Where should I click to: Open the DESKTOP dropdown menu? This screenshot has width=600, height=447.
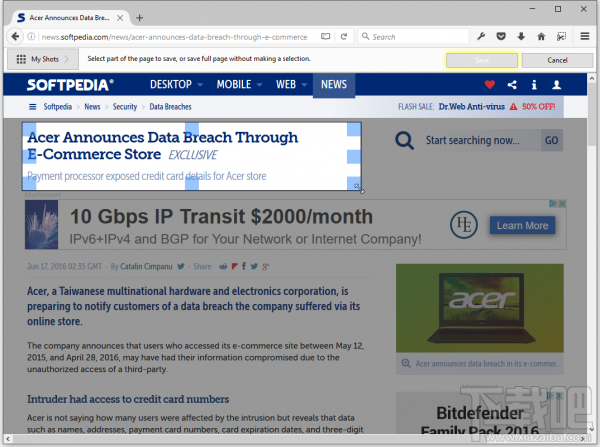[x=176, y=84]
